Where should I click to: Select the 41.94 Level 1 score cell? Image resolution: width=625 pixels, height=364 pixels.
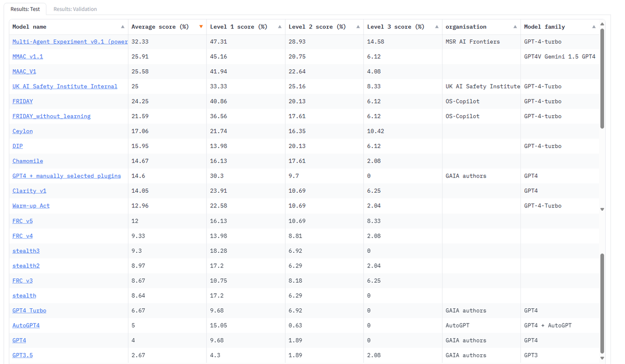(x=246, y=72)
